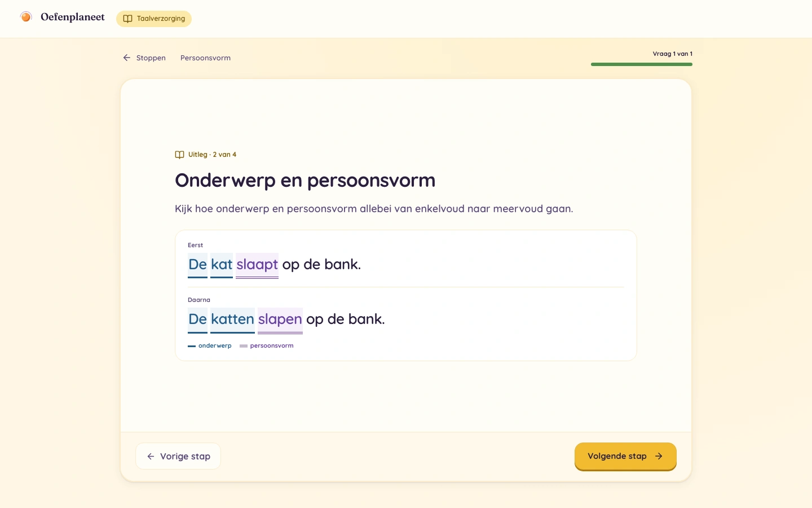Click the right arrow in Volgende stap
The height and width of the screenshot is (508, 812).
(659, 456)
